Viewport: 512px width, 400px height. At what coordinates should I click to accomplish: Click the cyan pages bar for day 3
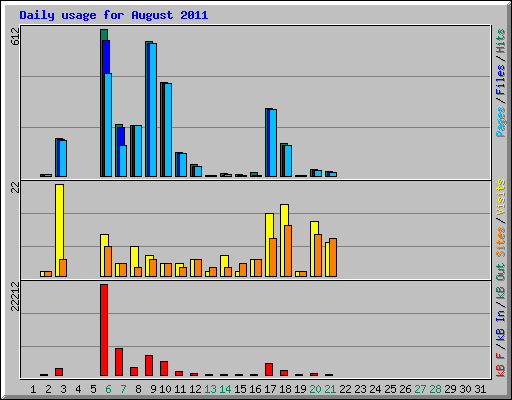click(63, 158)
